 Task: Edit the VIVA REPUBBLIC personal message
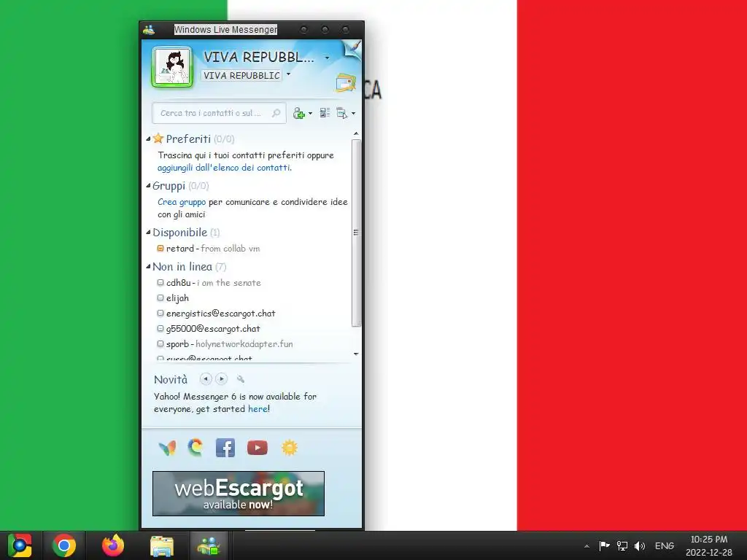point(241,75)
